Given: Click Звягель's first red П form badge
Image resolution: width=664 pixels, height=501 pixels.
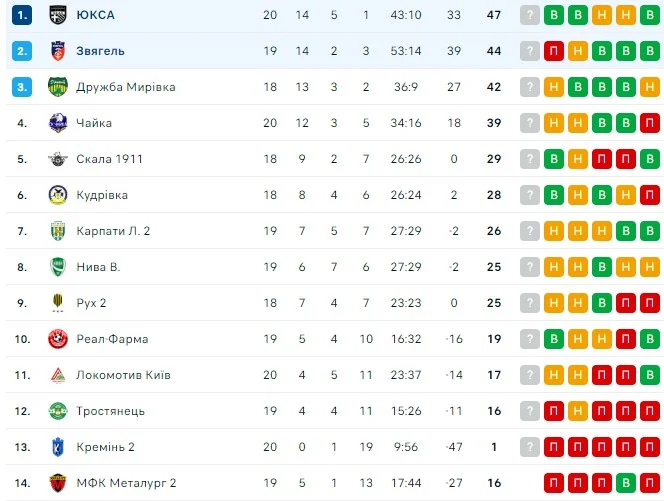Looking at the screenshot, I should pos(554,51).
